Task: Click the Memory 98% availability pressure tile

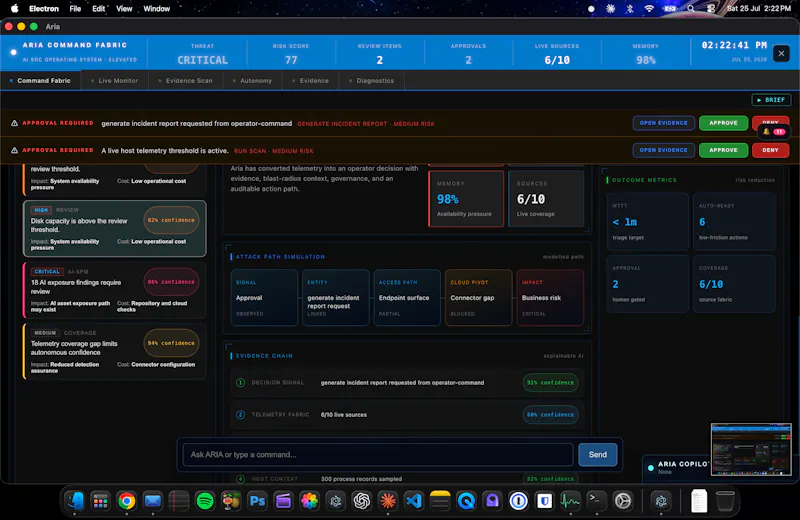Action: (466, 199)
